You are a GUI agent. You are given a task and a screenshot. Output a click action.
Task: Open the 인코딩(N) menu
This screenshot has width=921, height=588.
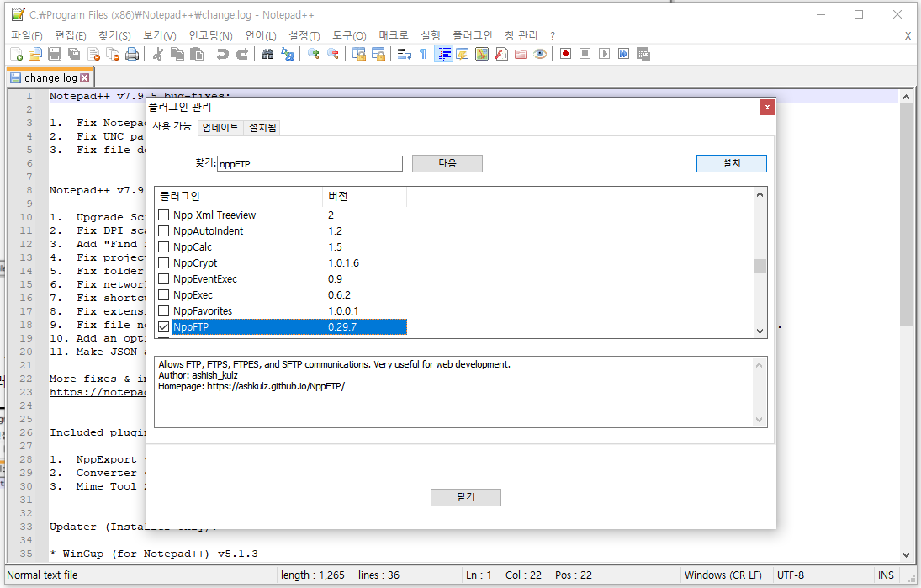coord(211,36)
